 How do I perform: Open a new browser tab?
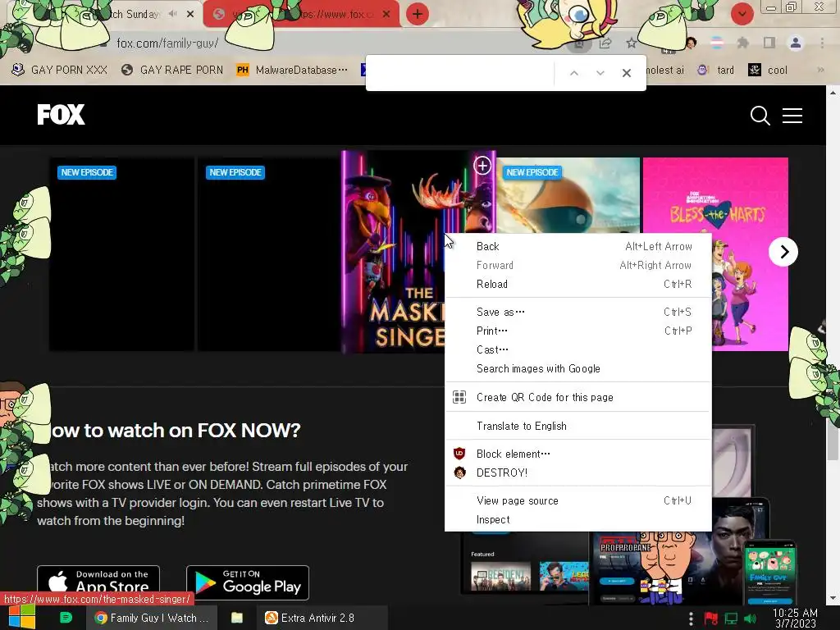tap(418, 14)
